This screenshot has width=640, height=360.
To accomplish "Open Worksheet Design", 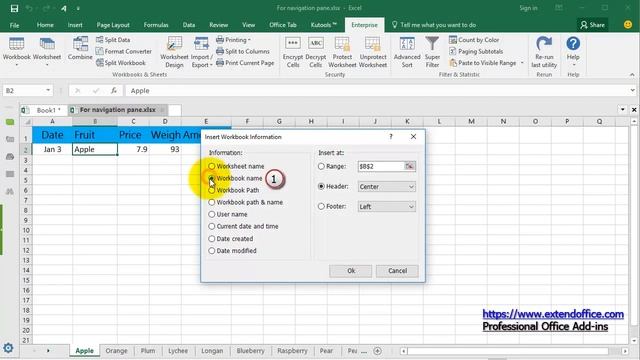I will (174, 52).
